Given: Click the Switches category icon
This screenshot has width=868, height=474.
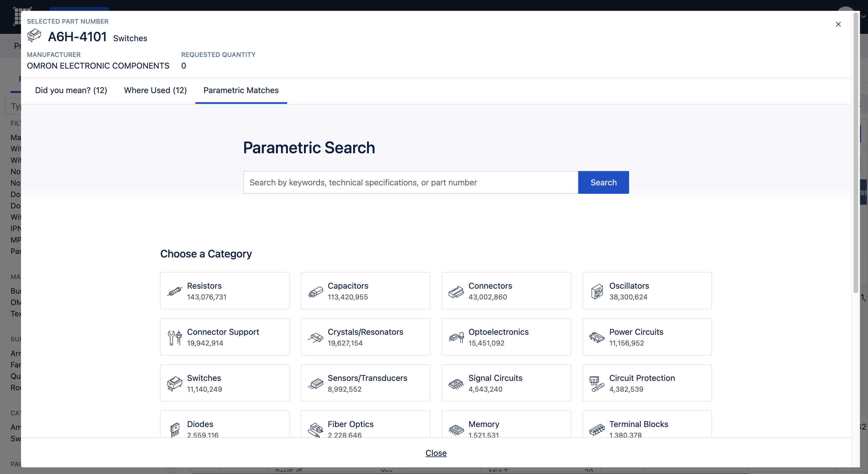Looking at the screenshot, I should click(x=175, y=384).
